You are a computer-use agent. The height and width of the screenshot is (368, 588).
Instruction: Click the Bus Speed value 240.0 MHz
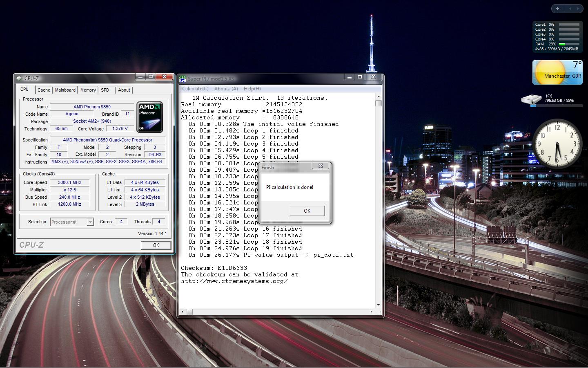pos(69,197)
